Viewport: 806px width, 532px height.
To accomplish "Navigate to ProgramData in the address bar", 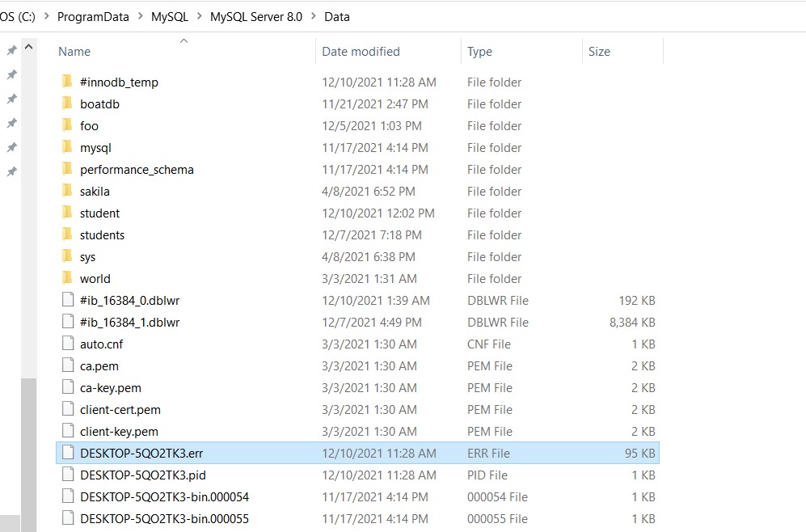I will click(93, 17).
